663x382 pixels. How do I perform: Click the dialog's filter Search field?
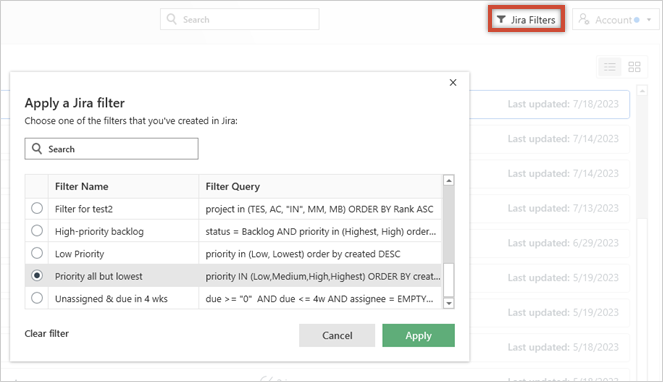point(112,149)
